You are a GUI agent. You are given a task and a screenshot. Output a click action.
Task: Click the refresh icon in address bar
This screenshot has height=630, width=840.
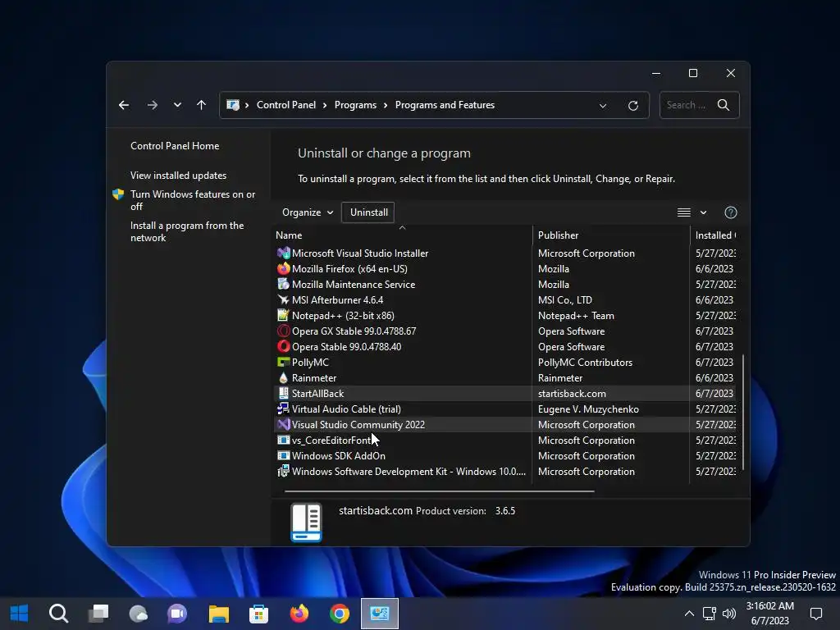coord(632,106)
